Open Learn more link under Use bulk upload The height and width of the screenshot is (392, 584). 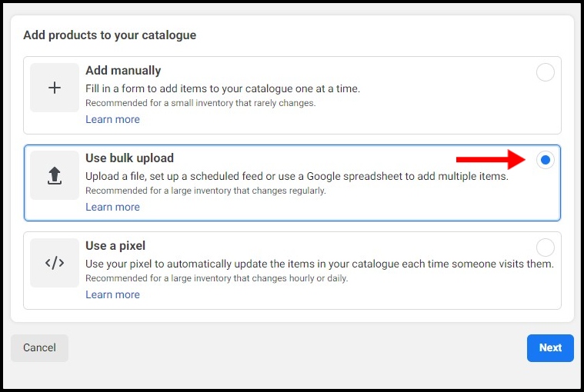112,208
